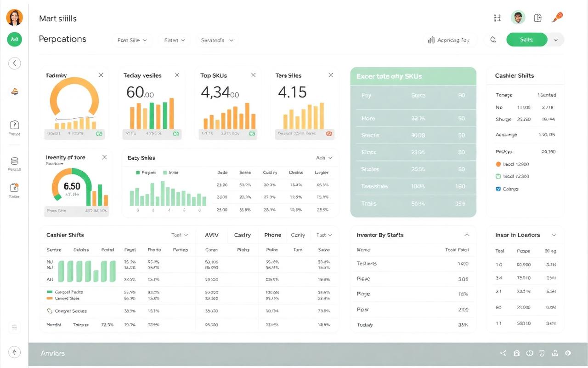The image size is (588, 368).
Task: Click the round icon left of the green button
Action: (x=493, y=40)
